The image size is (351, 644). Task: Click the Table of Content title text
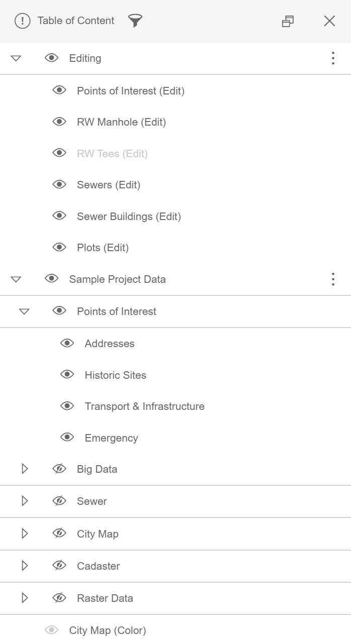pyautogui.click(x=75, y=21)
